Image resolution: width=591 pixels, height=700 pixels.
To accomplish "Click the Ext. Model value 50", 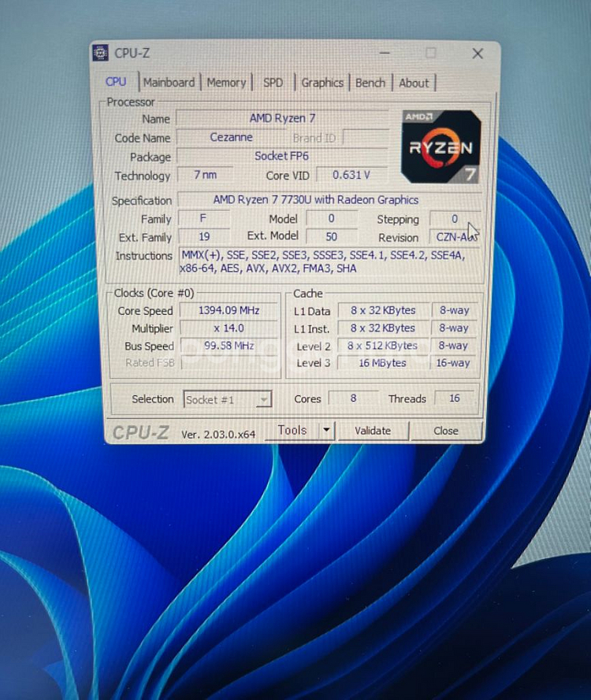I will [x=332, y=236].
